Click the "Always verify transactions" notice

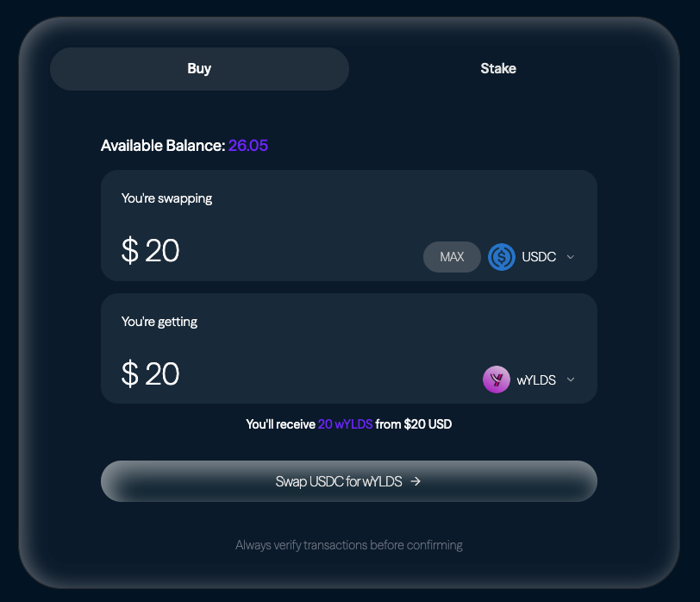pyautogui.click(x=349, y=545)
